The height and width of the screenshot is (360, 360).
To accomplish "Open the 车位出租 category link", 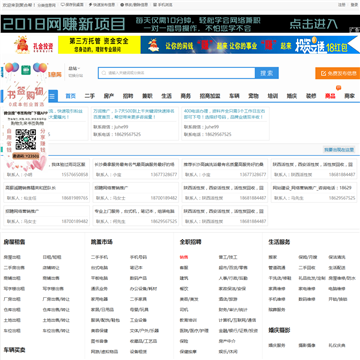I will click(12, 331).
